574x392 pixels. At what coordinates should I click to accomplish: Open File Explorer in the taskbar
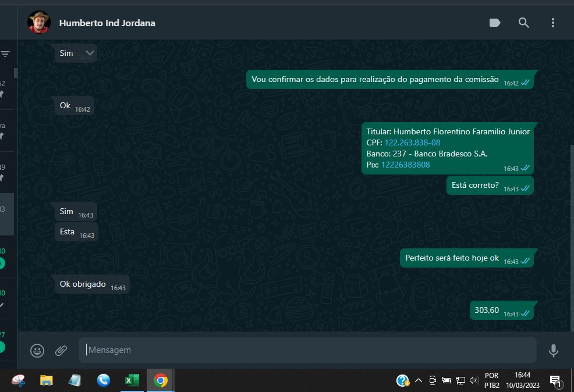click(x=47, y=380)
